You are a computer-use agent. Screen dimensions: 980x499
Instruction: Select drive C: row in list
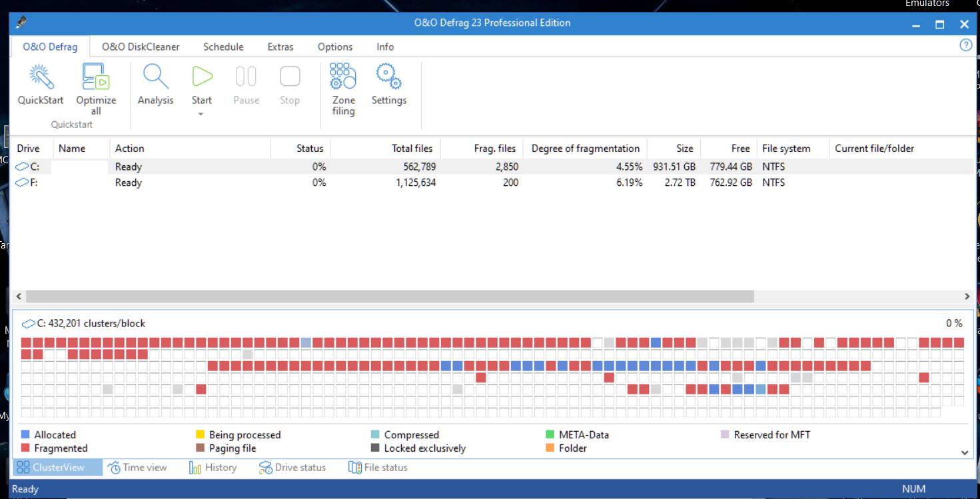tap(30, 167)
